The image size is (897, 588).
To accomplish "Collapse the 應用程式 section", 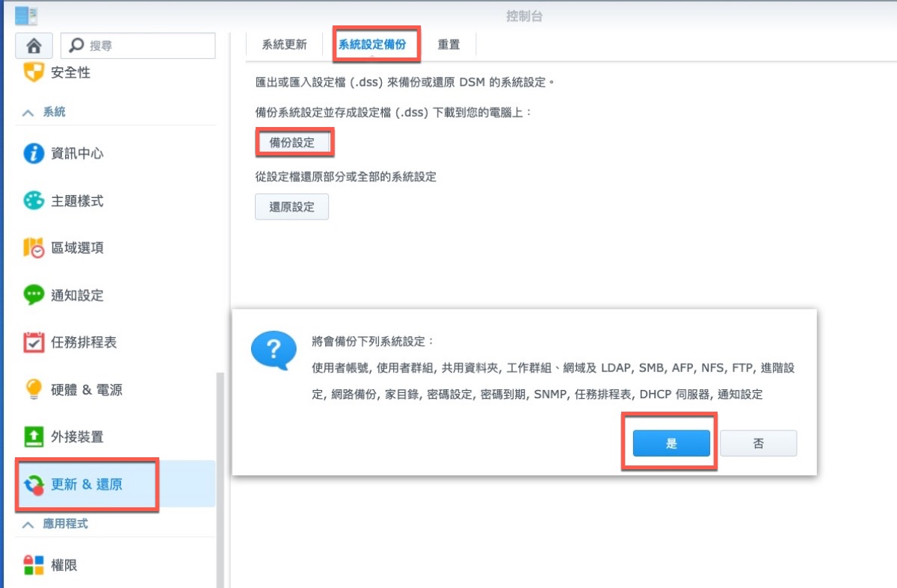I will click(x=28, y=524).
